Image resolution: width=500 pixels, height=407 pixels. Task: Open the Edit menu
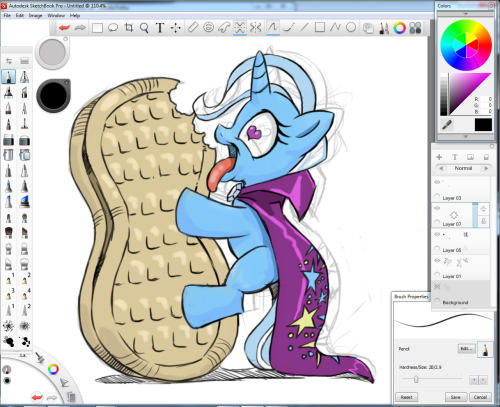pyautogui.click(x=20, y=16)
